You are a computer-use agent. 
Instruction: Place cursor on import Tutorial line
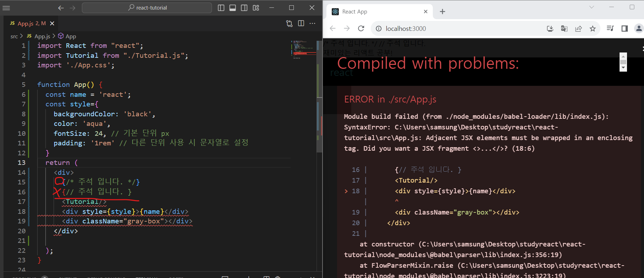113,55
